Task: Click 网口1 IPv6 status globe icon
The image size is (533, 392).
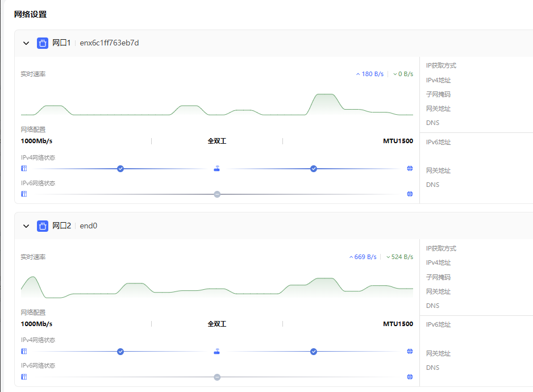Action: (410, 194)
